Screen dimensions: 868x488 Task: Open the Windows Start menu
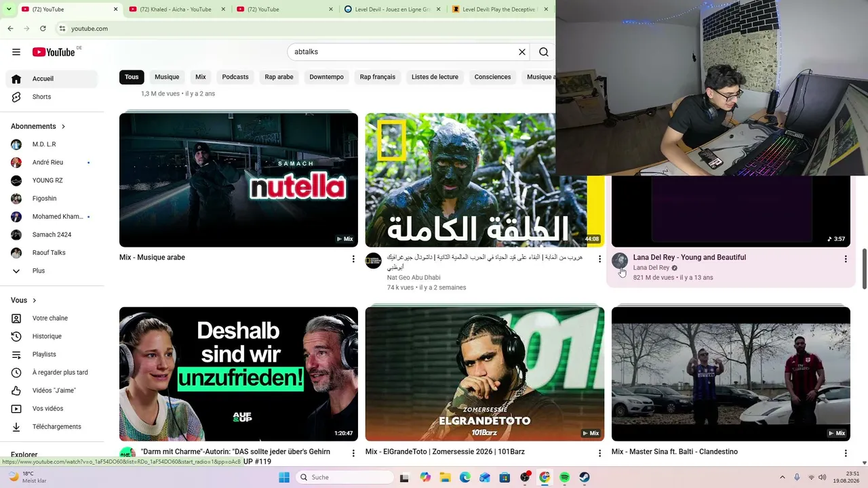pos(284,477)
